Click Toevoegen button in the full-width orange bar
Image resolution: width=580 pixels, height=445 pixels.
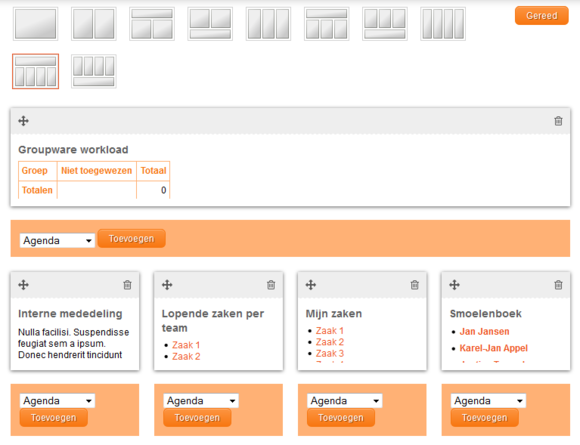131,239
